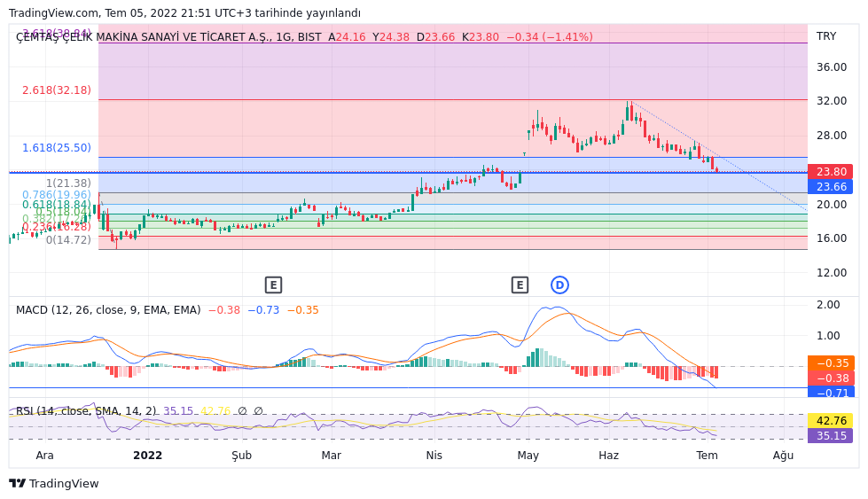Image resolution: width=868 pixels, height=499 pixels.
Task: Click the February earnings E marker
Action: tap(273, 285)
